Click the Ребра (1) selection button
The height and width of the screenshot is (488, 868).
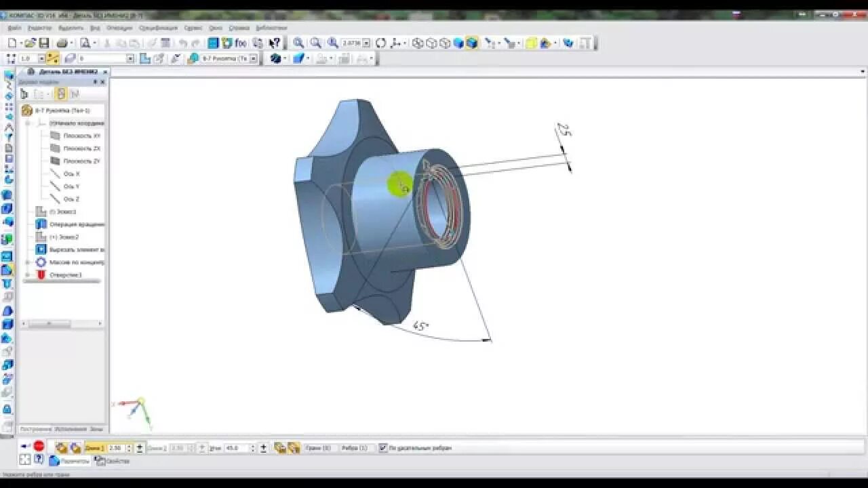tap(355, 448)
